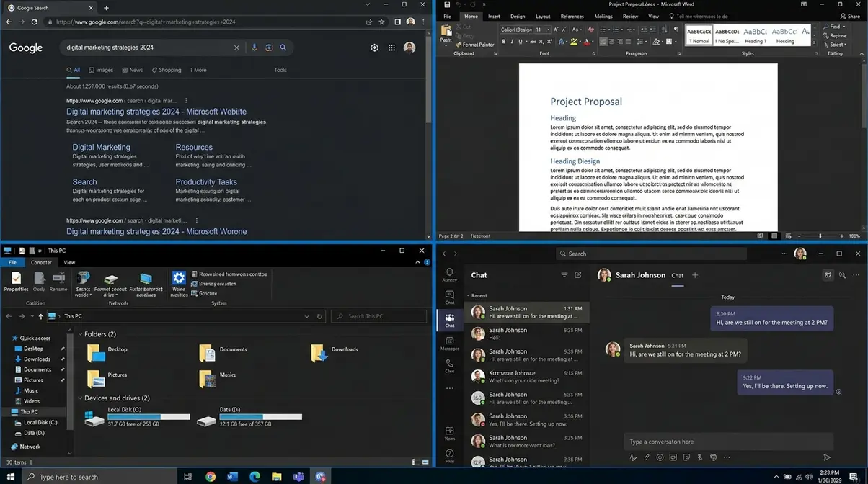The image size is (868, 484).
Task: Click the News tab on Google results
Action: pos(132,70)
